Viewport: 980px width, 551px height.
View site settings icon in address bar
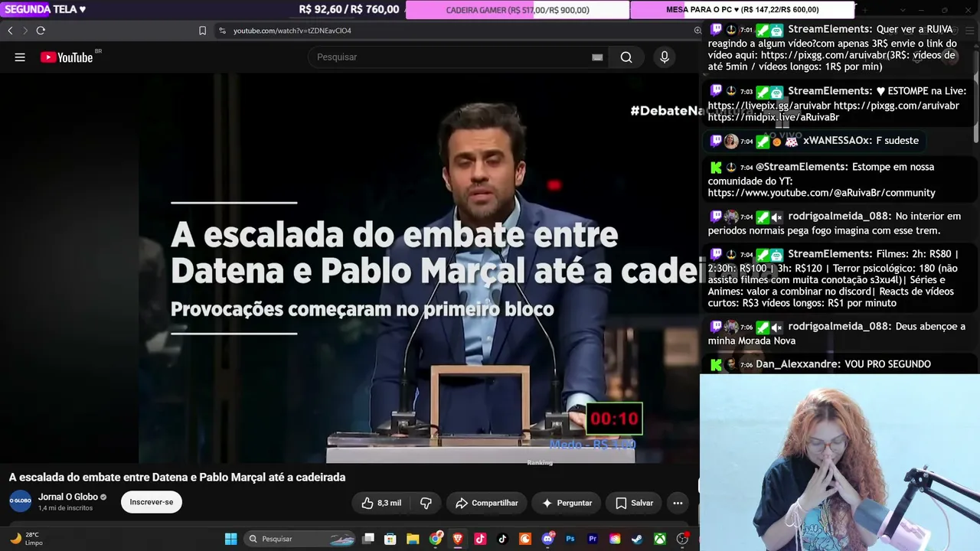point(222,31)
